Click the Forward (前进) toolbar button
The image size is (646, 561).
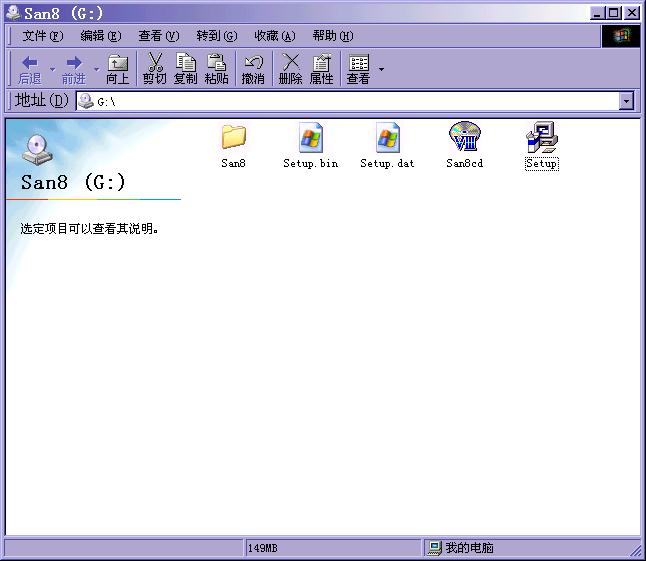click(73, 69)
